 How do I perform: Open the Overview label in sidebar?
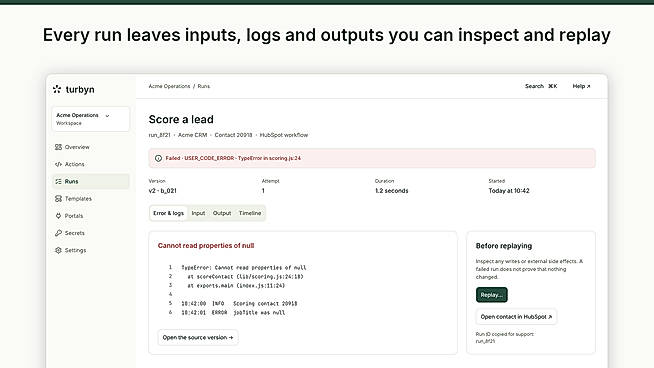[77, 147]
